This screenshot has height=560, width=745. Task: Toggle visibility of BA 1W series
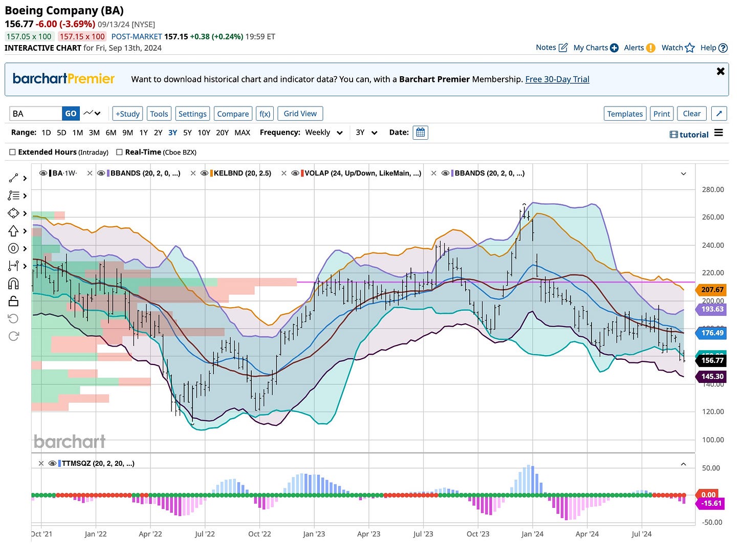[43, 174]
